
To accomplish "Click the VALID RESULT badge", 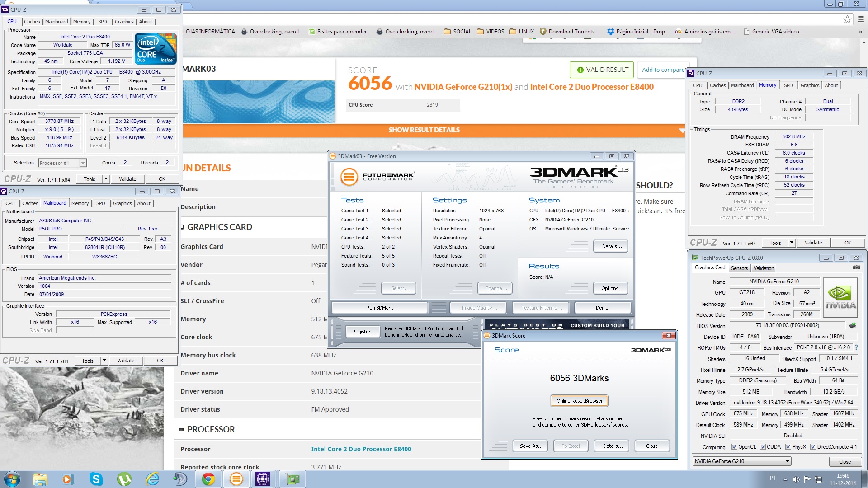I will (602, 70).
